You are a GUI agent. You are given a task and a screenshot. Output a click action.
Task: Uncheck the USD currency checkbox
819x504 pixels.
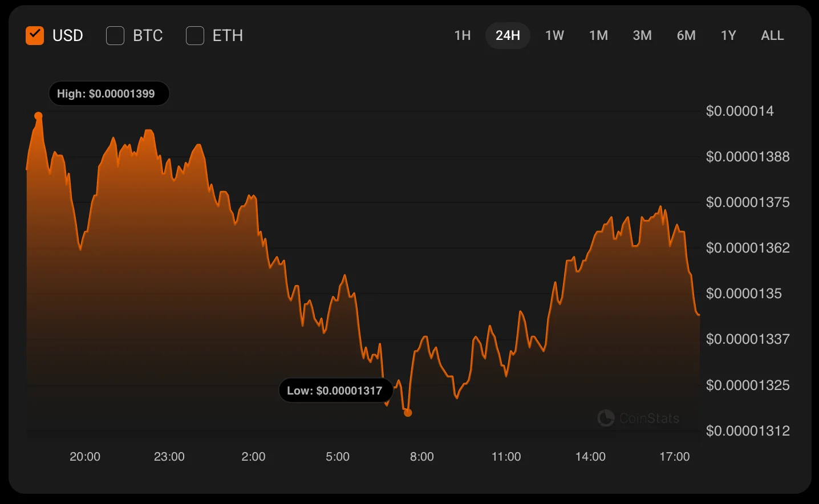[35, 35]
